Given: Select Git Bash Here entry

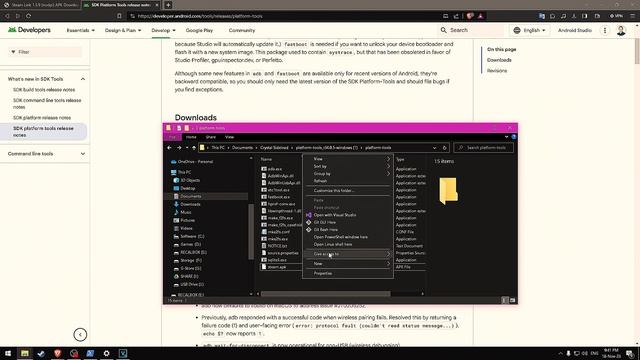Looking at the screenshot, I should point(348,230).
